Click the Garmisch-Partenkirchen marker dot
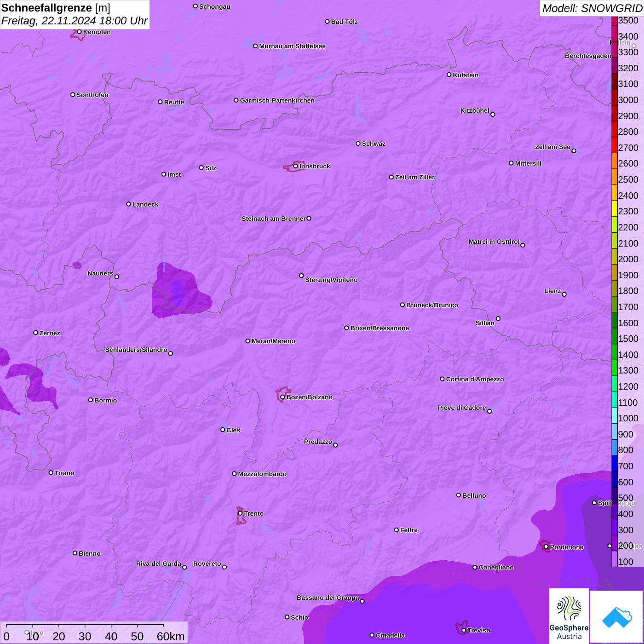 coord(236,100)
